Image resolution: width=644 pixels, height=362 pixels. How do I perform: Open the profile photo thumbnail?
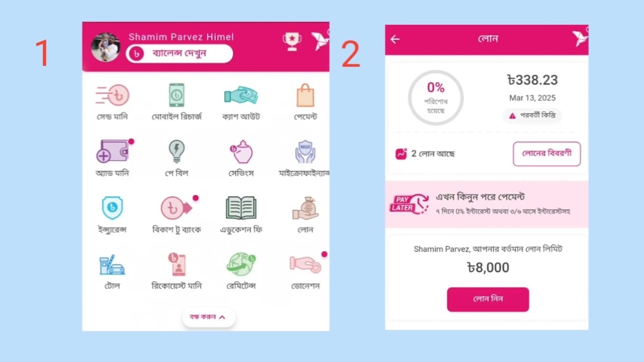106,47
